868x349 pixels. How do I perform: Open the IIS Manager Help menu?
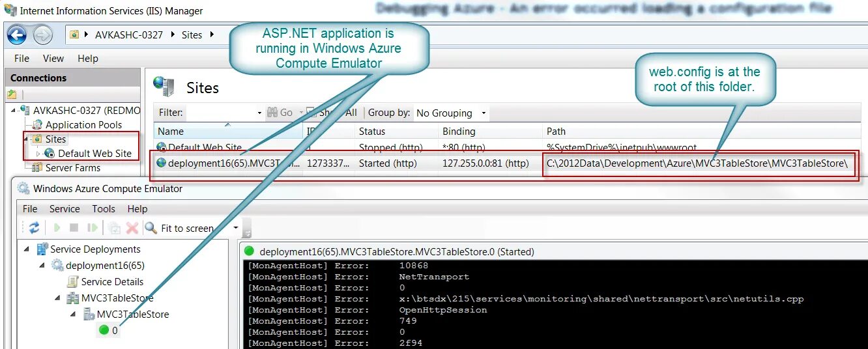coord(87,58)
